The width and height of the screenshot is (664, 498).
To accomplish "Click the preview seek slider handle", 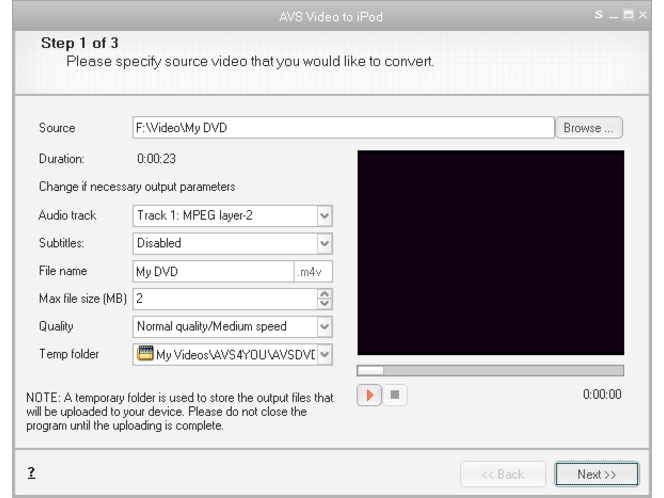I will click(371, 371).
